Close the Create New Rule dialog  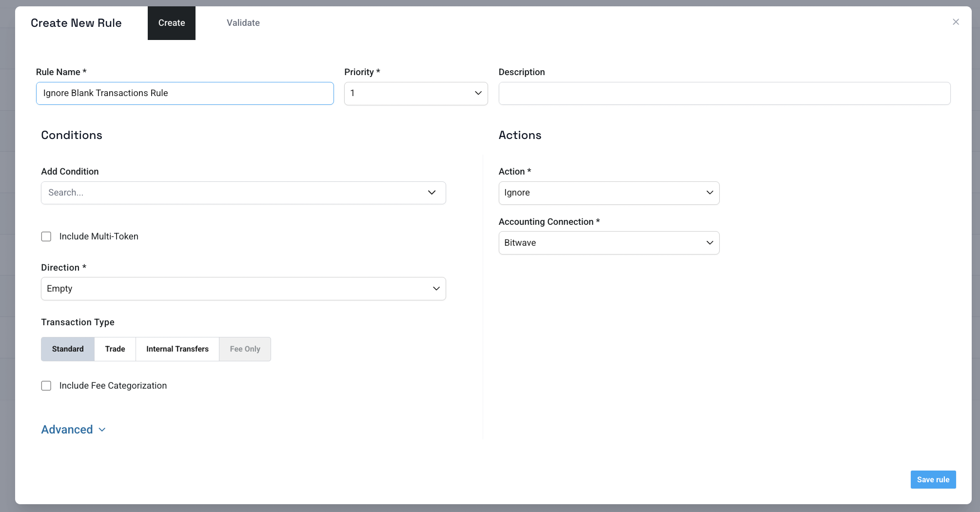(x=956, y=22)
